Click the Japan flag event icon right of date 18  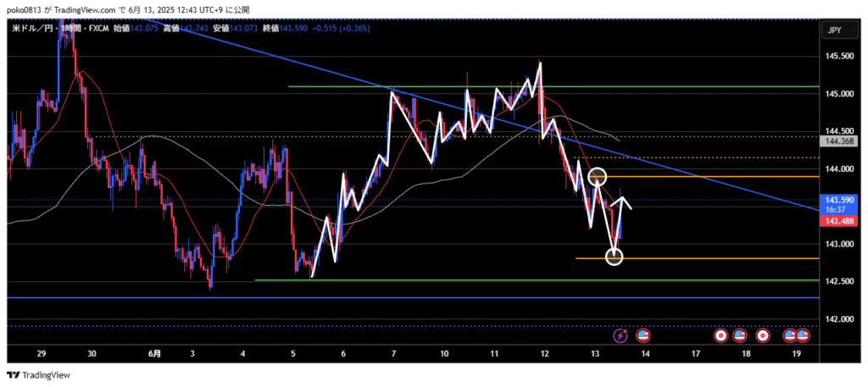tap(762, 335)
